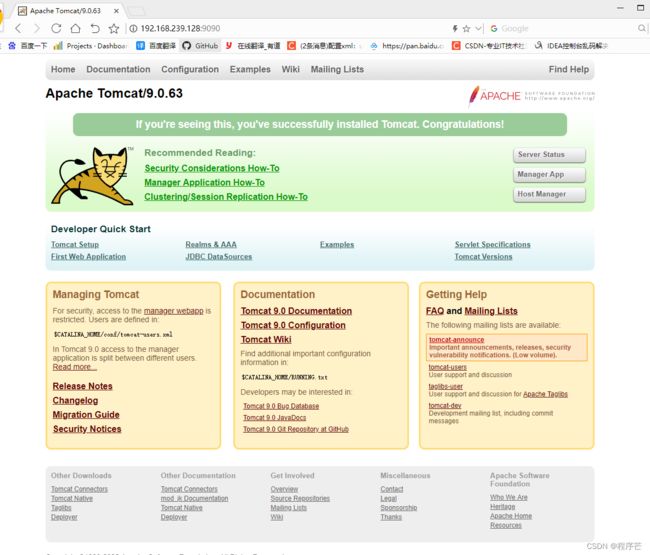
Task: Open Home in the Tomcat navigation bar
Action: coord(63,69)
